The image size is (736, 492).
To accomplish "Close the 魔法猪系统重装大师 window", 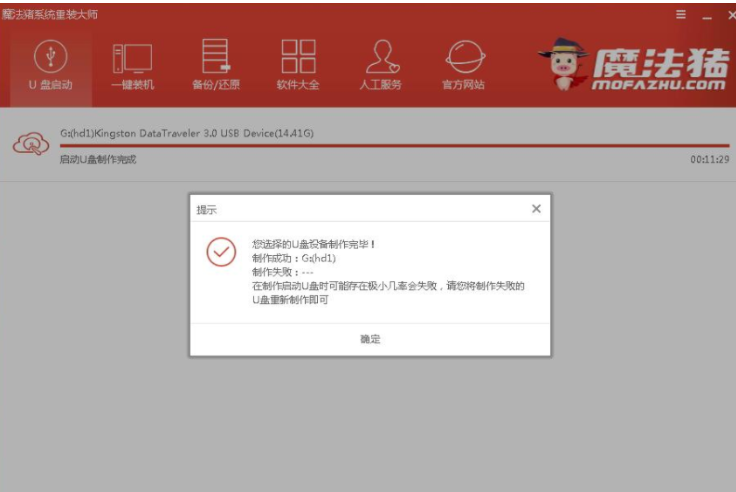I will [730, 16].
